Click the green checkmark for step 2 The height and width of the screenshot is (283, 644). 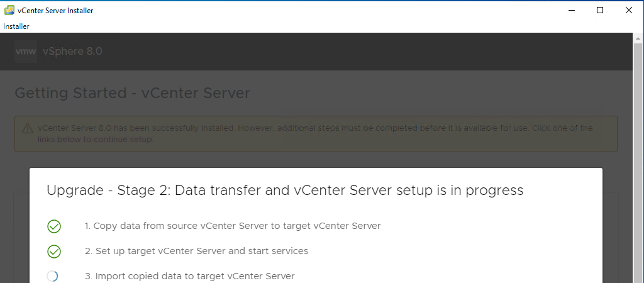(x=54, y=252)
